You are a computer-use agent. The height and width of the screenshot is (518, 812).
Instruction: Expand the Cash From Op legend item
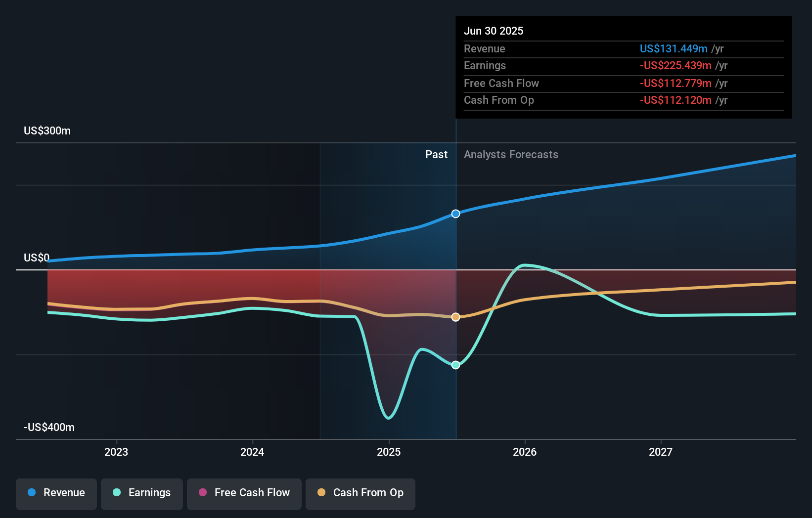[x=360, y=493]
